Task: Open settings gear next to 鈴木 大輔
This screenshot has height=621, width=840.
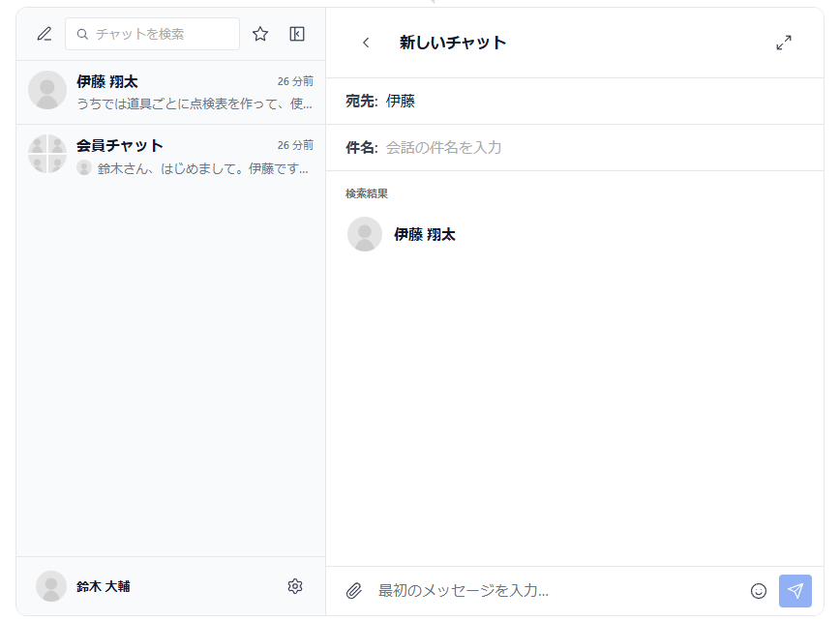Action: tap(295, 586)
